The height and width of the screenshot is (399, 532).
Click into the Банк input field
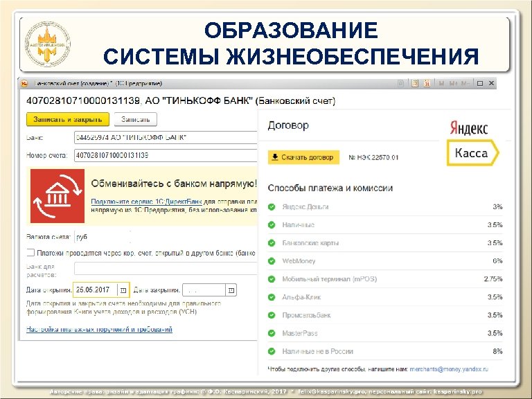pos(166,138)
